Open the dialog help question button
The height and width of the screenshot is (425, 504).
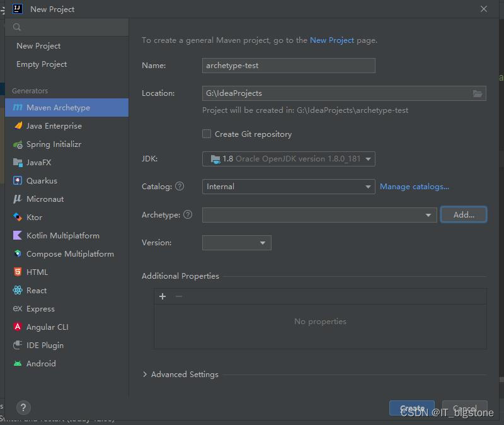pyautogui.click(x=23, y=407)
